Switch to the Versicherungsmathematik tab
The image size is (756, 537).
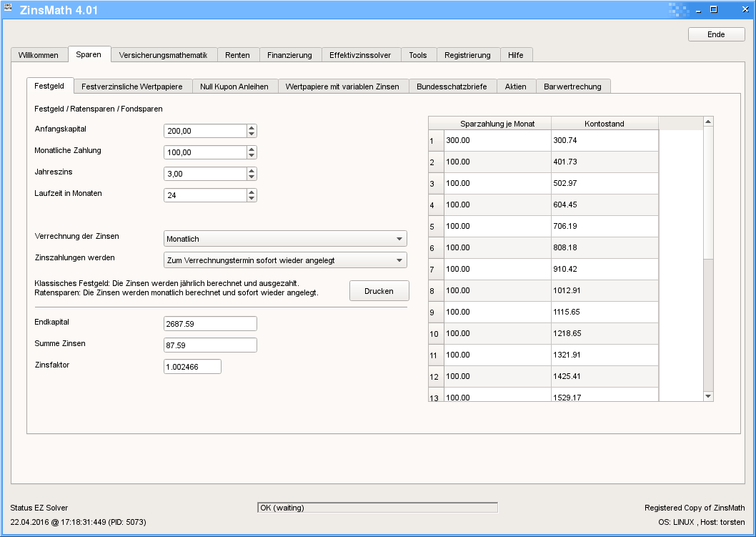pos(163,55)
